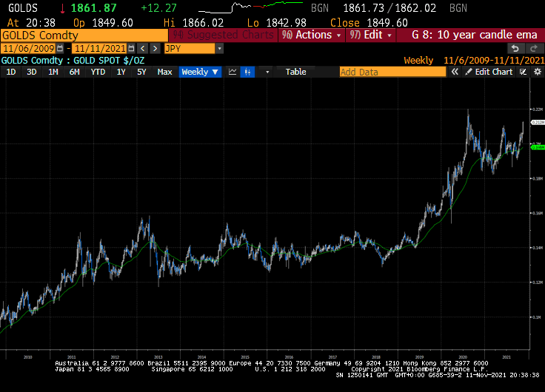Viewport: 545px width, 392px height.
Task: Open annotations pencil-checkbox icon
Action: (523, 72)
